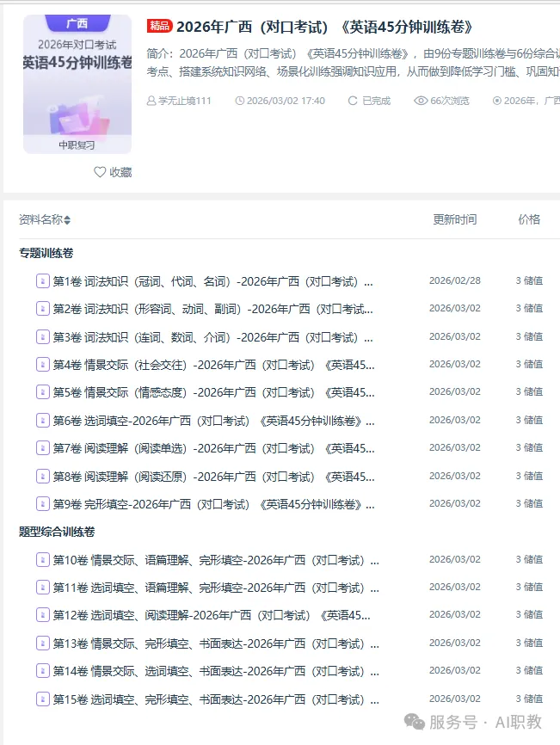Click file icon of 第11卷
Viewport: 560px width, 745px height.
(43, 588)
